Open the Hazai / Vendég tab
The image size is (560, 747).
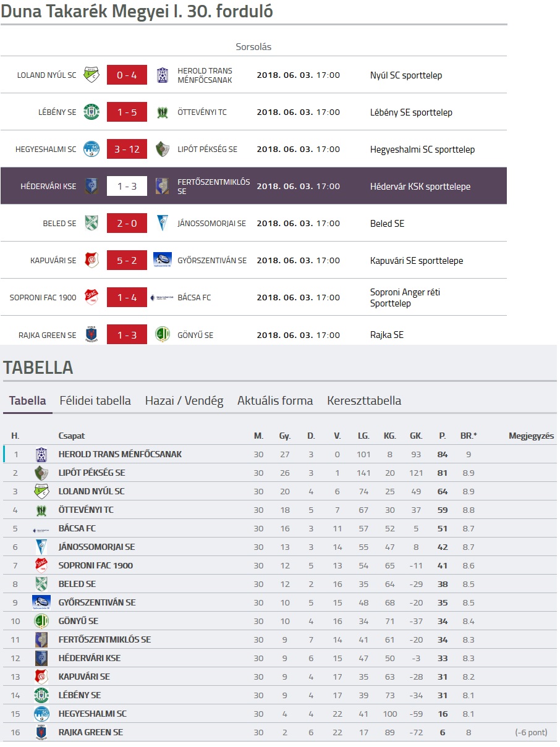point(184,400)
